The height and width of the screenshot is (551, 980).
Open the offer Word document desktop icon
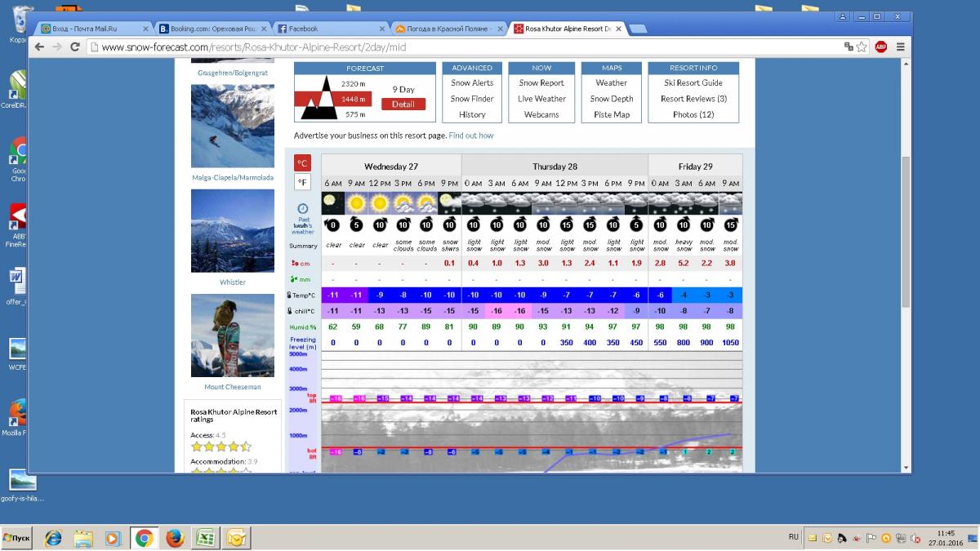pyautogui.click(x=16, y=286)
